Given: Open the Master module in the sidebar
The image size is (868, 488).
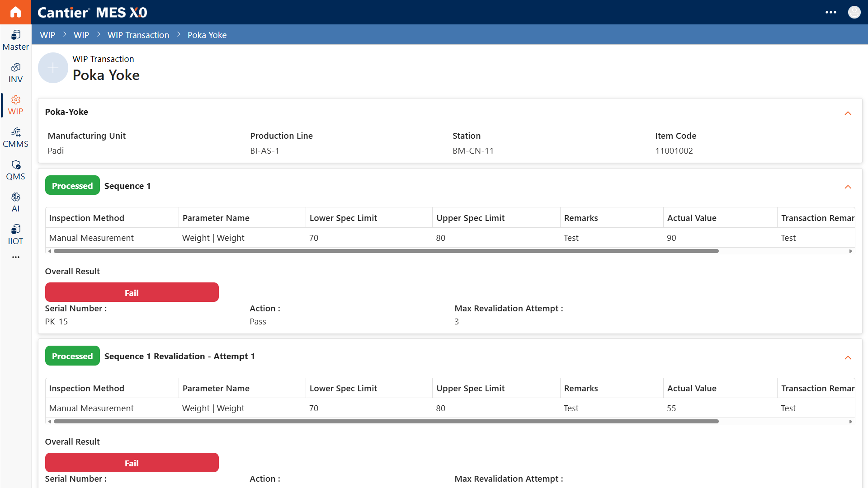Looking at the screenshot, I should tap(15, 40).
